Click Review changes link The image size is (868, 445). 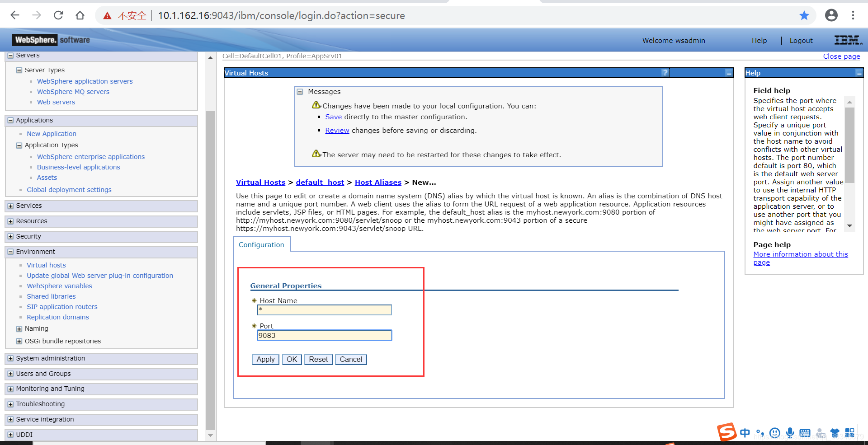pos(337,131)
